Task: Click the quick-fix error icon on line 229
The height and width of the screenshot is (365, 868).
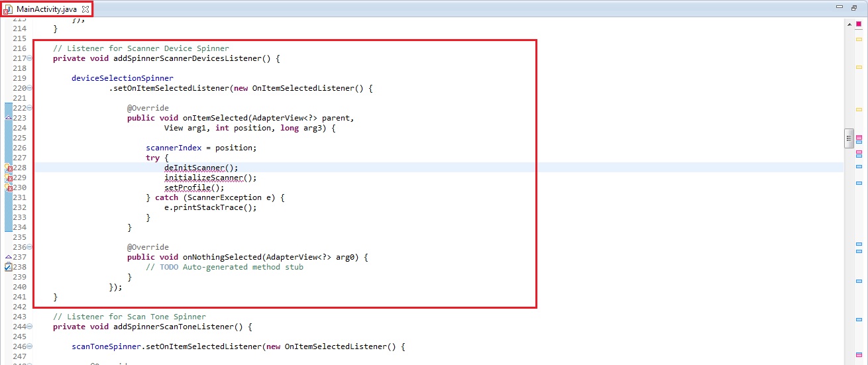Action: (x=9, y=178)
